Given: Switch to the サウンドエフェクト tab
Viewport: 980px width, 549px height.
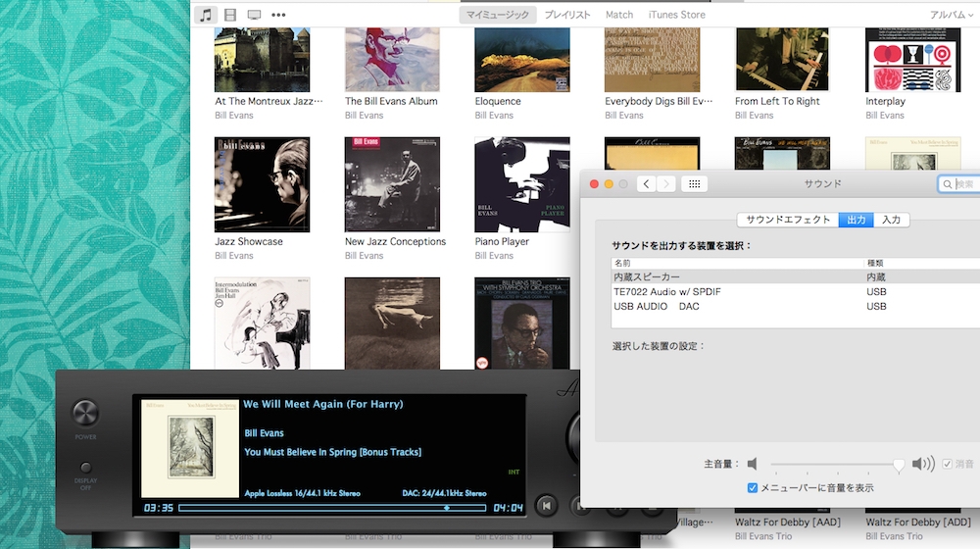Looking at the screenshot, I should coord(788,220).
